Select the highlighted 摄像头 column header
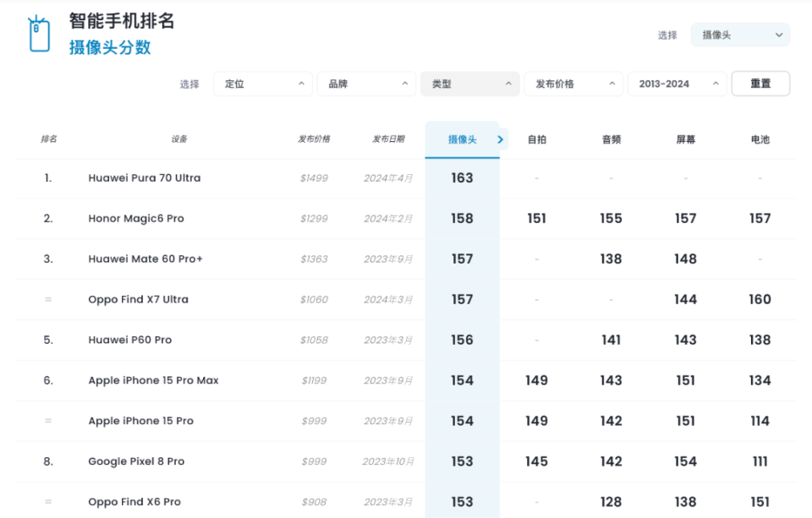 [x=462, y=139]
